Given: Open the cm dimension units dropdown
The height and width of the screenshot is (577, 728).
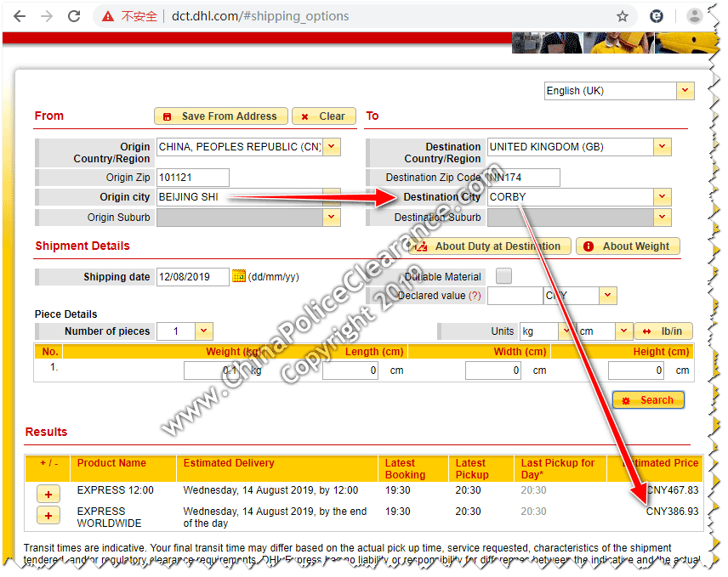Looking at the screenshot, I should (x=624, y=331).
